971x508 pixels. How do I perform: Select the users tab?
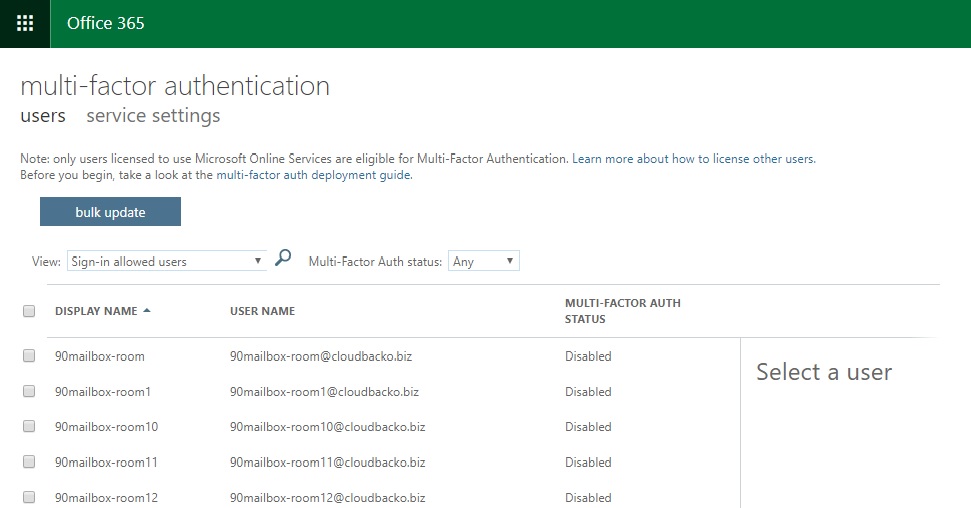point(43,116)
